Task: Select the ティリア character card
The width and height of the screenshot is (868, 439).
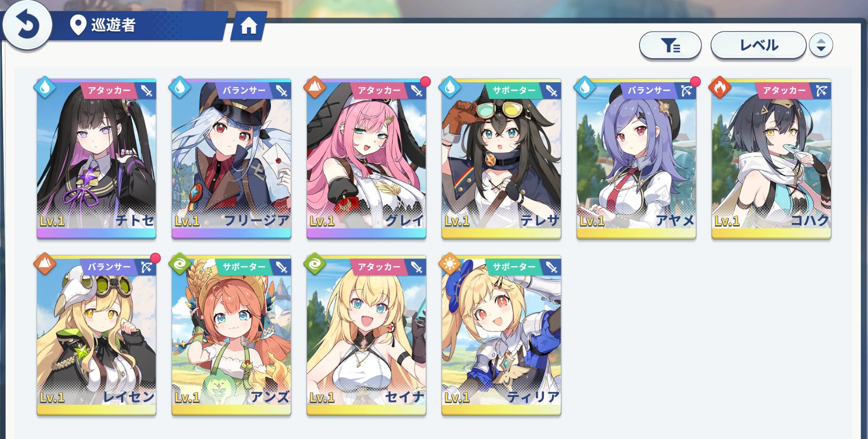Action: tap(501, 336)
